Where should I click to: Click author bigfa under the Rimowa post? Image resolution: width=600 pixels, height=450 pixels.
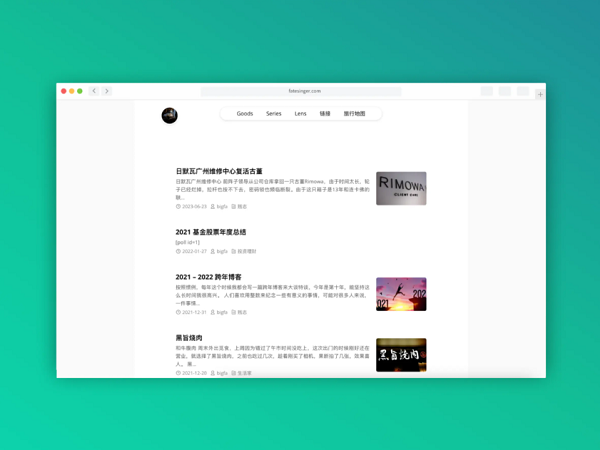[x=222, y=207]
